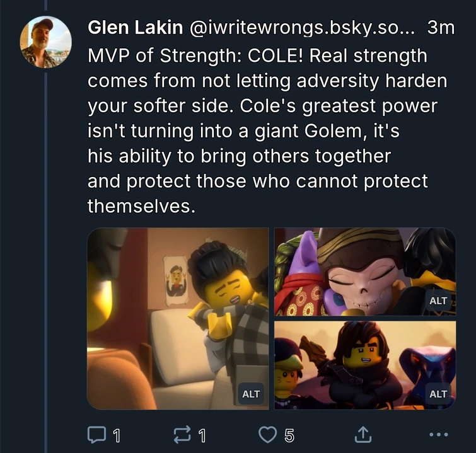The image size is (476, 453).
Task: Show ALT text on the plaid-shirt character image
Action: tap(251, 394)
